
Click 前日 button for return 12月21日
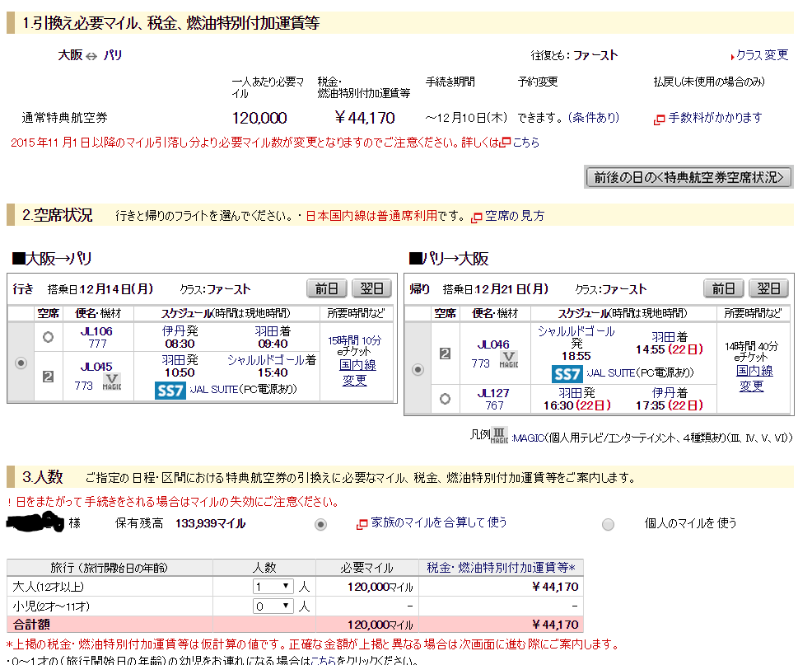tap(723, 288)
